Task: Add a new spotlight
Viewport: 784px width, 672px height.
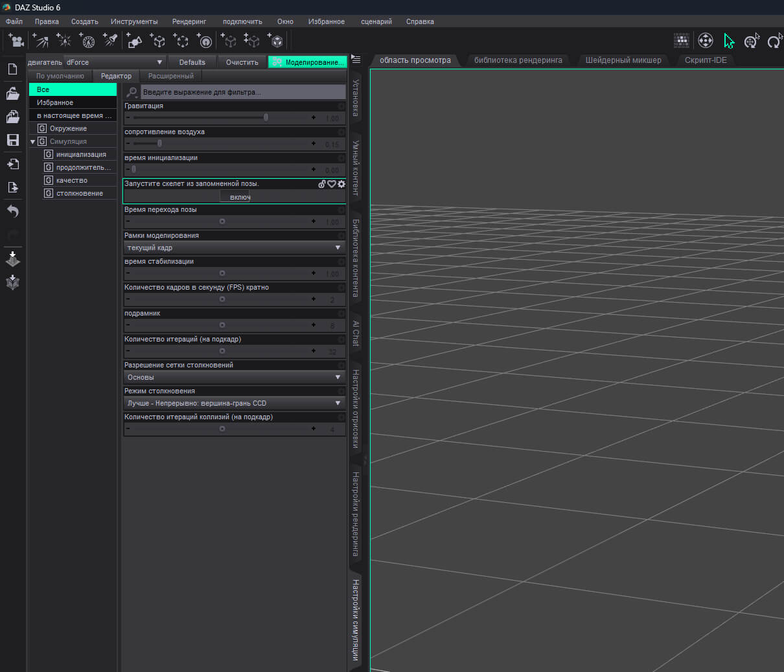Action: 111,41
